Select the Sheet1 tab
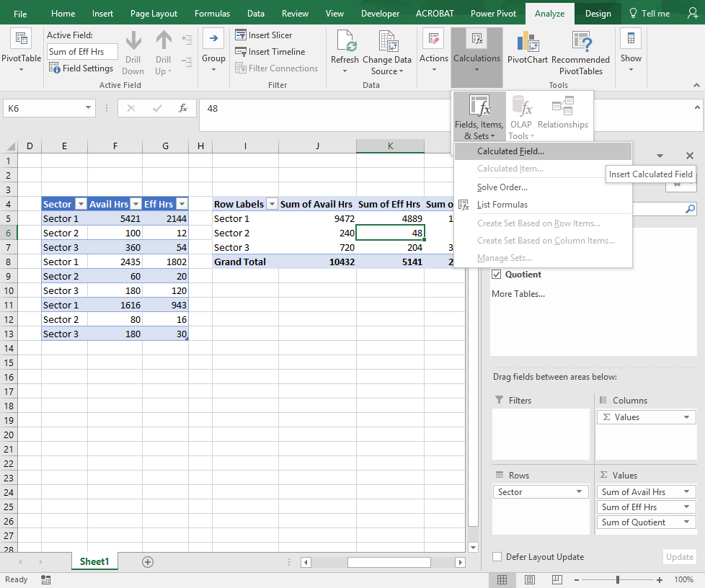This screenshot has height=588, width=705. [x=94, y=561]
